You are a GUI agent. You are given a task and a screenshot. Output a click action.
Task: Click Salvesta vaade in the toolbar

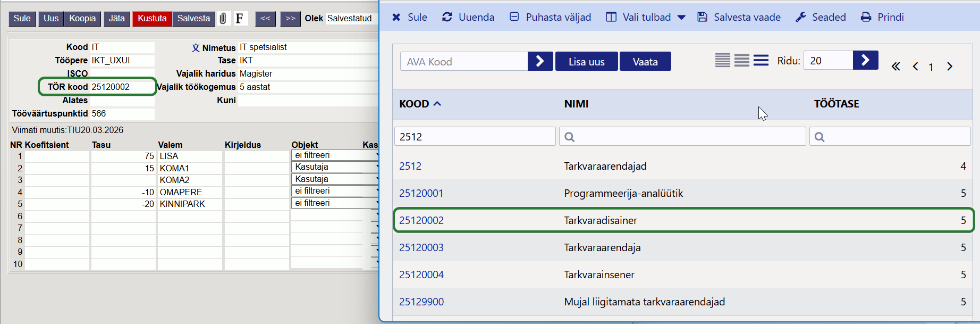tap(739, 17)
